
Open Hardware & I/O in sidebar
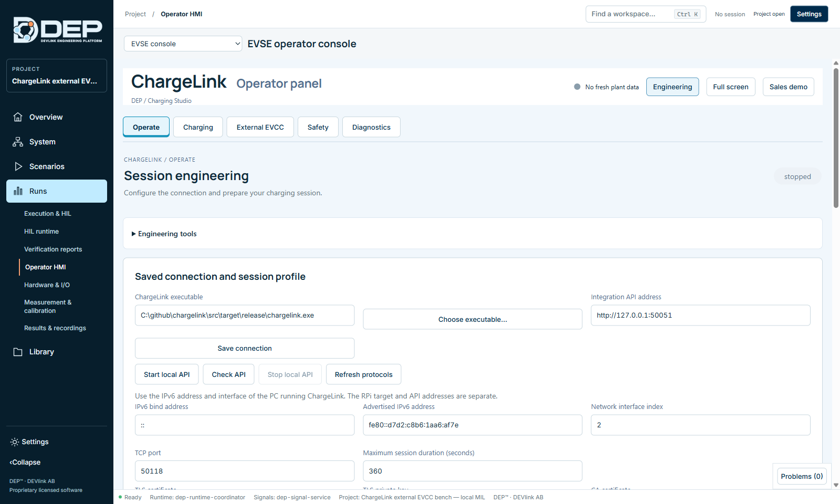pyautogui.click(x=47, y=285)
